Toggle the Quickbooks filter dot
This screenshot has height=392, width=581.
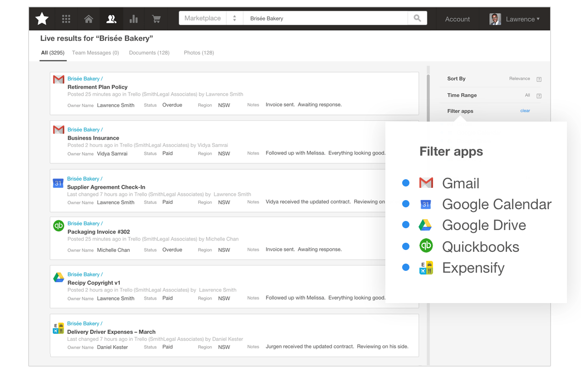click(x=406, y=246)
